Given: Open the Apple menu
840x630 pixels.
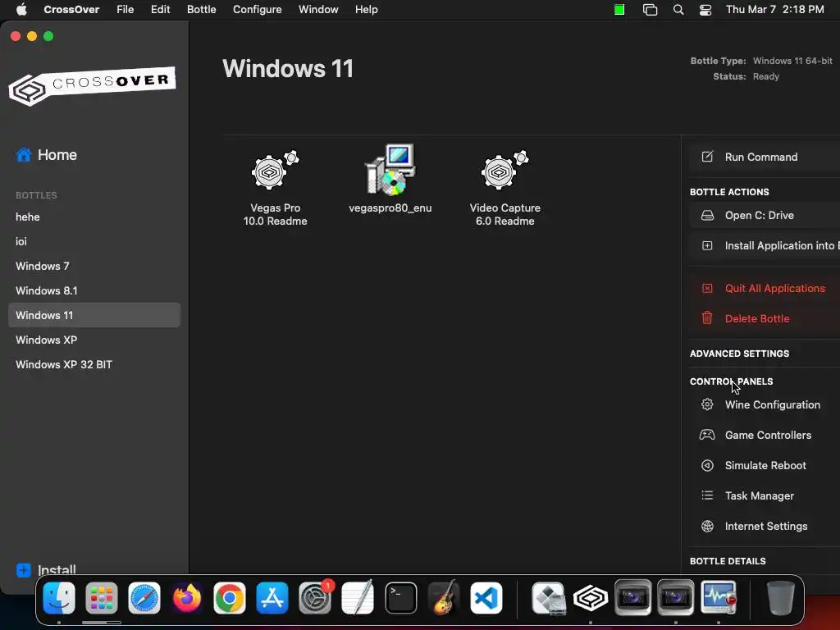Looking at the screenshot, I should click(x=21, y=10).
